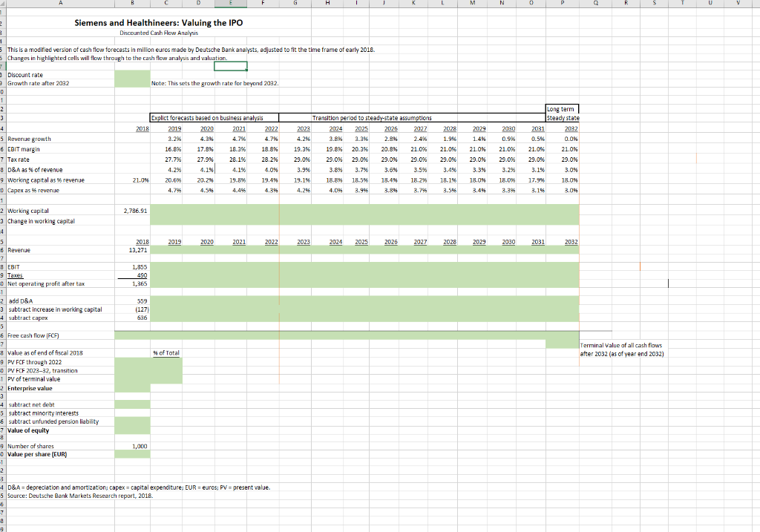Click the Working capital value 2,786.91

136,211
